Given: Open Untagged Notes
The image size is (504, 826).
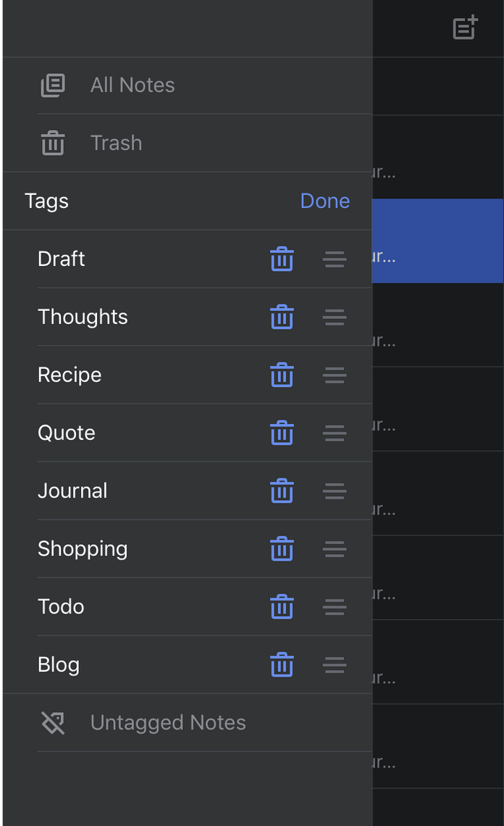Looking at the screenshot, I should click(167, 722).
